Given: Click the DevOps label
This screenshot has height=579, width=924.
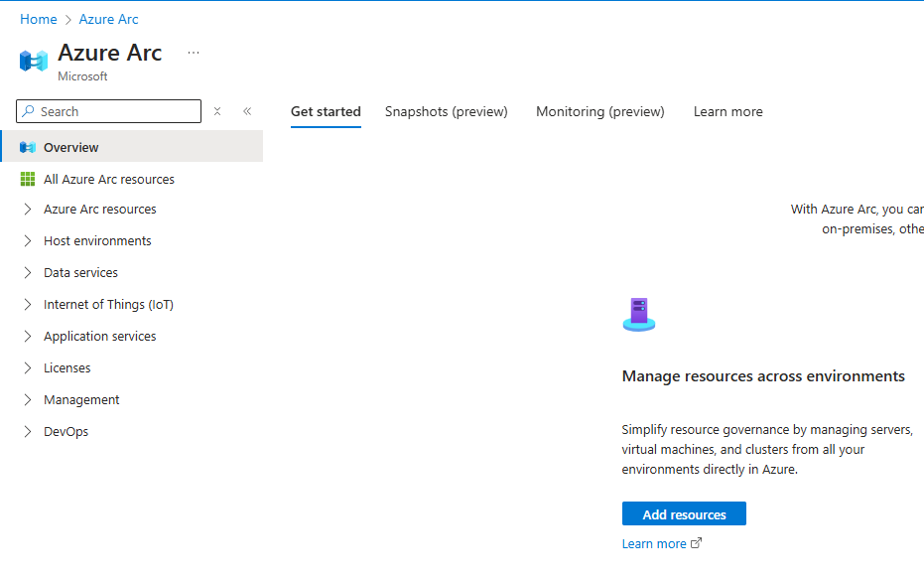Looking at the screenshot, I should (66, 432).
